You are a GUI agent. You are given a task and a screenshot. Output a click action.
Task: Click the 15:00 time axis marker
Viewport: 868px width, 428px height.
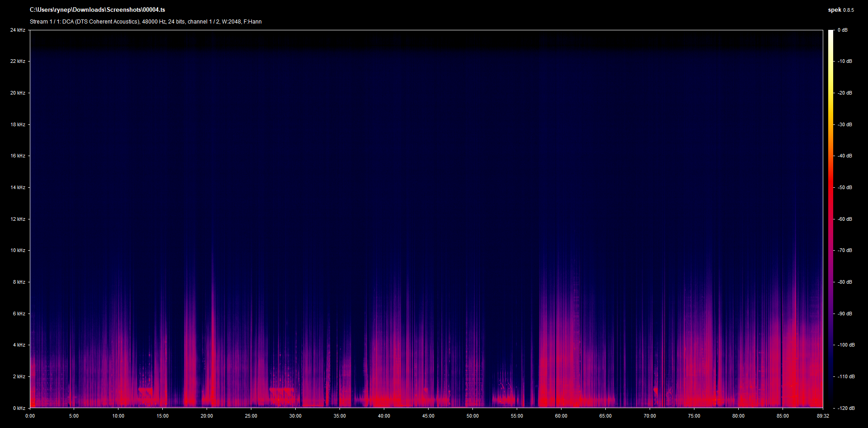pos(162,416)
